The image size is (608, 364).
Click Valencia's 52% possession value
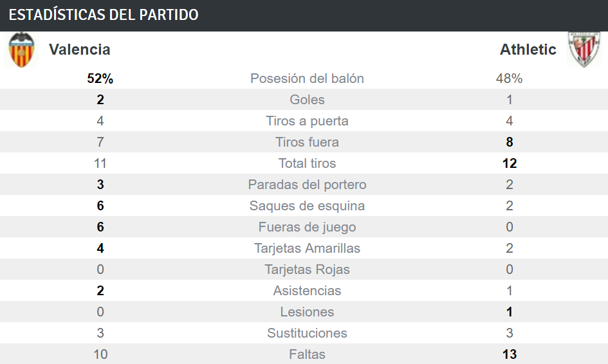coord(100,78)
